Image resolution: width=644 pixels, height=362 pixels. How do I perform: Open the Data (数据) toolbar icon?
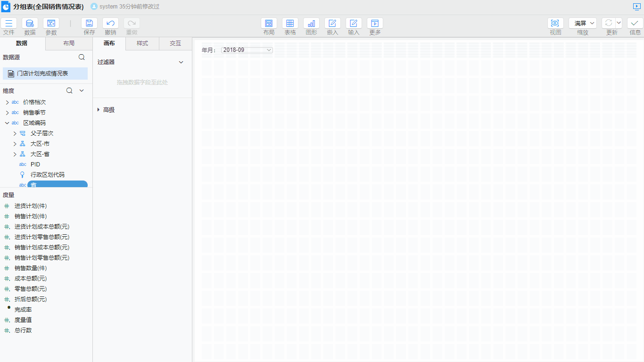(x=30, y=24)
